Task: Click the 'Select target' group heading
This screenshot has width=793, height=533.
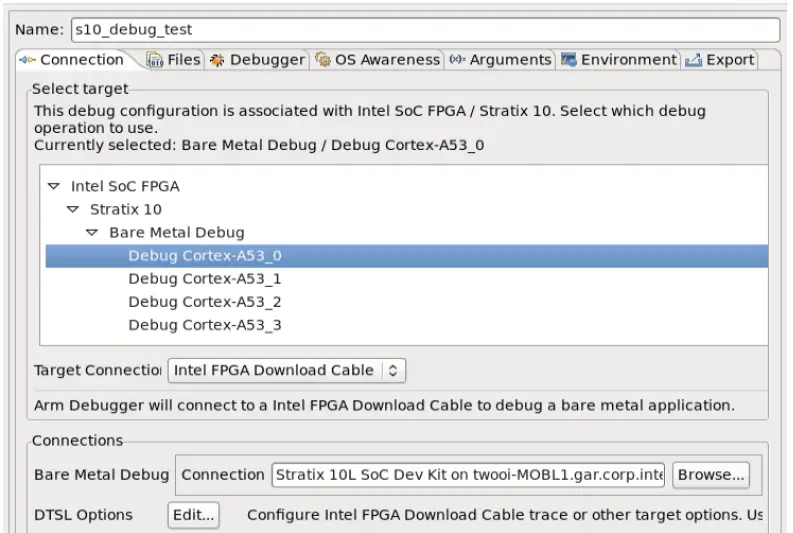Action: coord(80,89)
